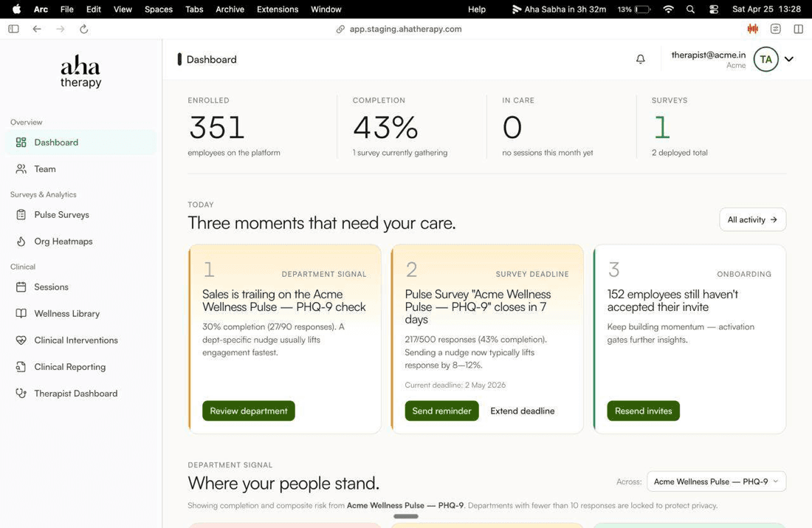Expand the account menu chevron
The height and width of the screenshot is (528, 812).
[x=788, y=59]
